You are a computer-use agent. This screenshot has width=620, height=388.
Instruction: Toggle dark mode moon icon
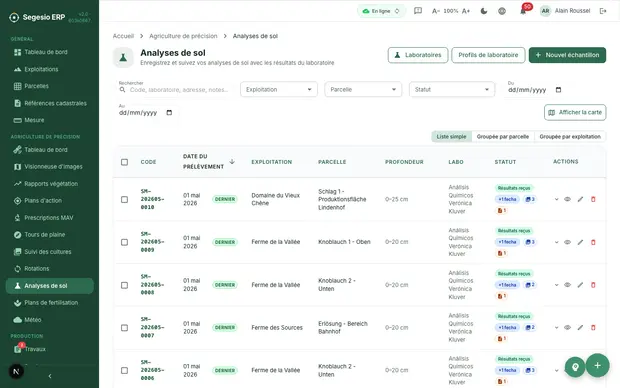[484, 11]
